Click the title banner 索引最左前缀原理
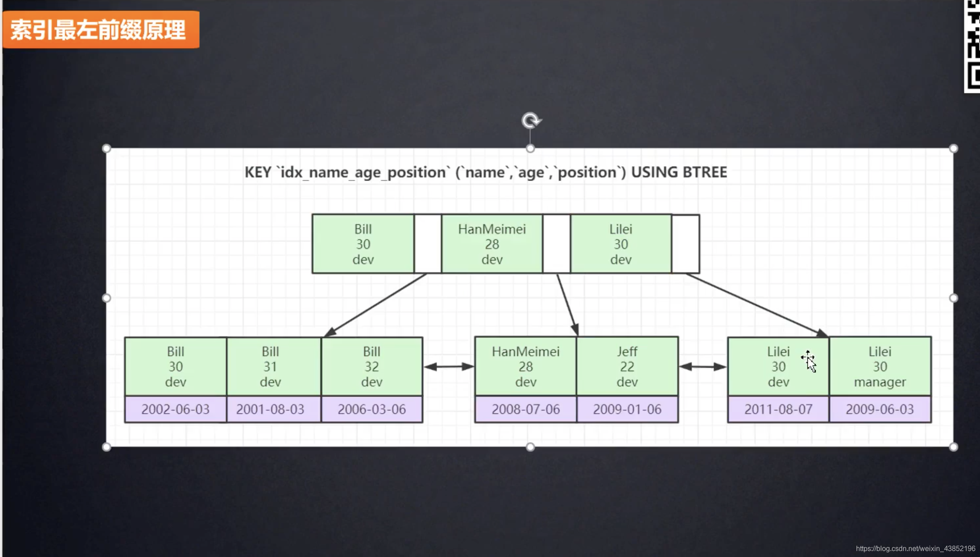This screenshot has height=557, width=980. click(x=101, y=29)
